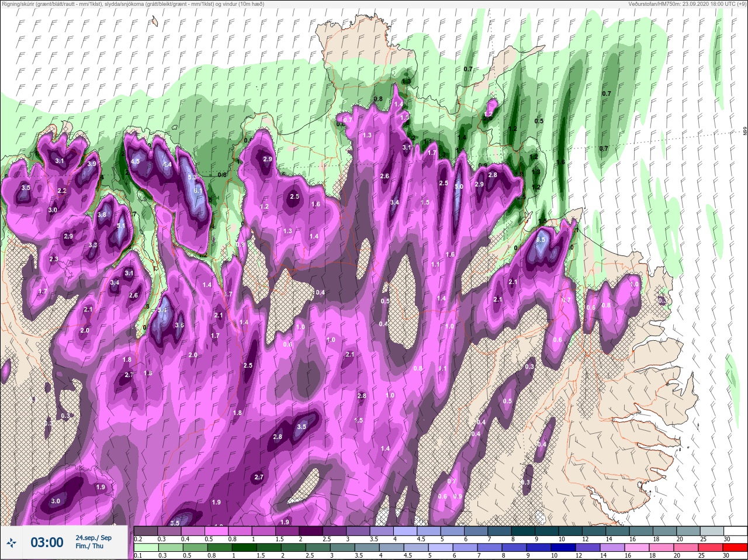Image resolution: width=748 pixels, height=560 pixels.
Task: Click the 03:00 forecast time
Action: point(47,542)
